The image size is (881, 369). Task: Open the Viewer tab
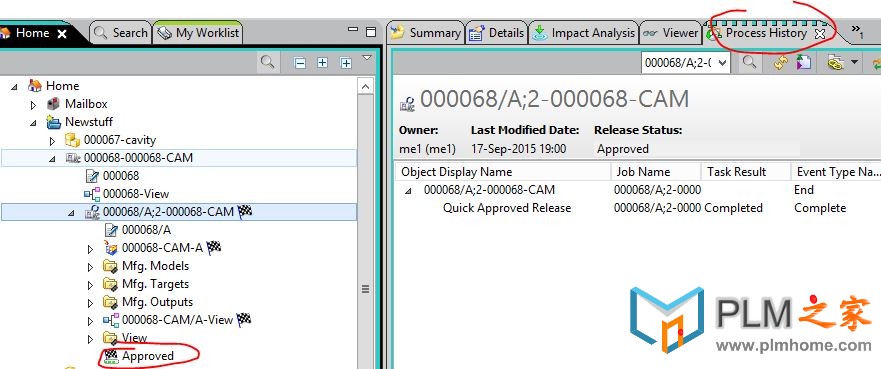coord(671,33)
